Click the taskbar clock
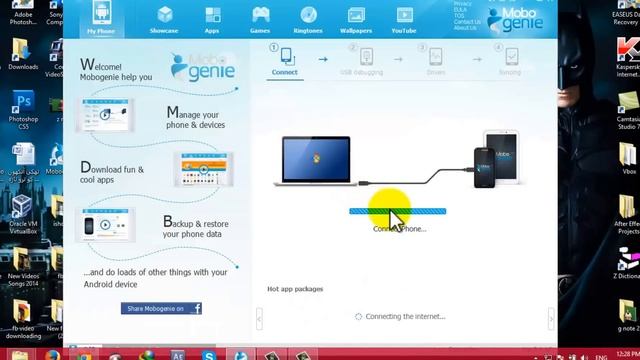Viewport: 640px width, 360px height. tap(628, 354)
